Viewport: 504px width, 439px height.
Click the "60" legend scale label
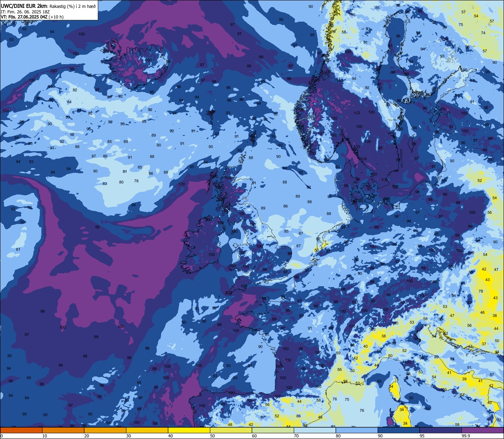[x=254, y=436]
